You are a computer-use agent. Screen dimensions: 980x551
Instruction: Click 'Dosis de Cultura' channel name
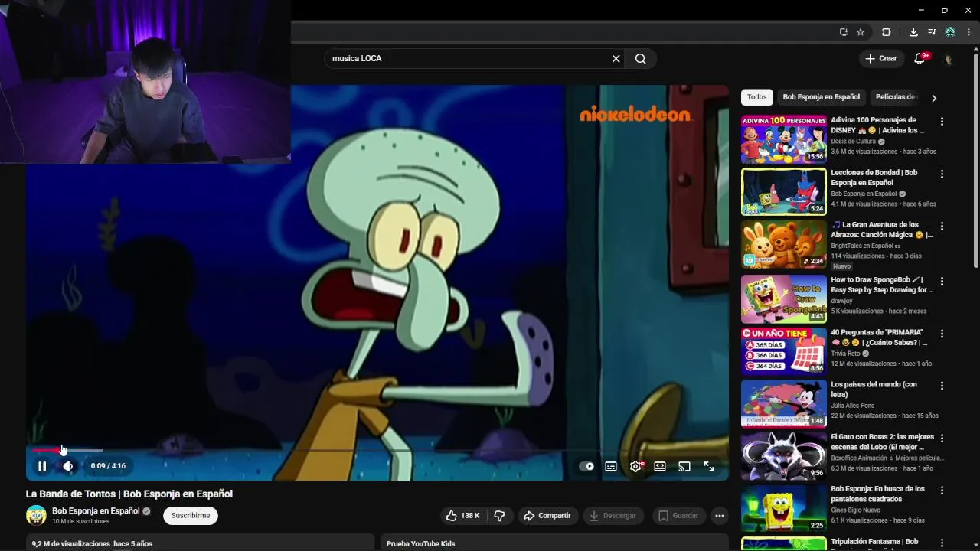coord(853,142)
